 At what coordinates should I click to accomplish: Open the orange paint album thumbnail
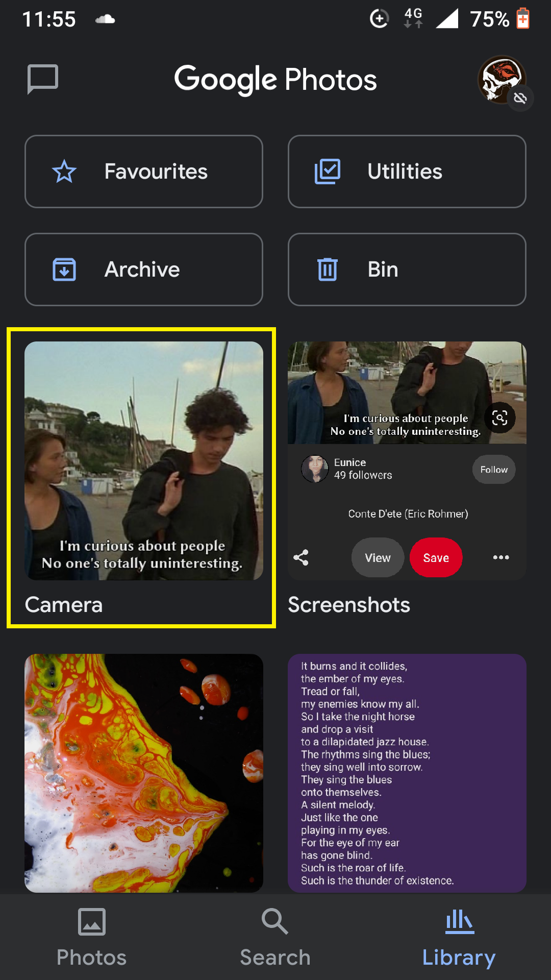pyautogui.click(x=144, y=773)
